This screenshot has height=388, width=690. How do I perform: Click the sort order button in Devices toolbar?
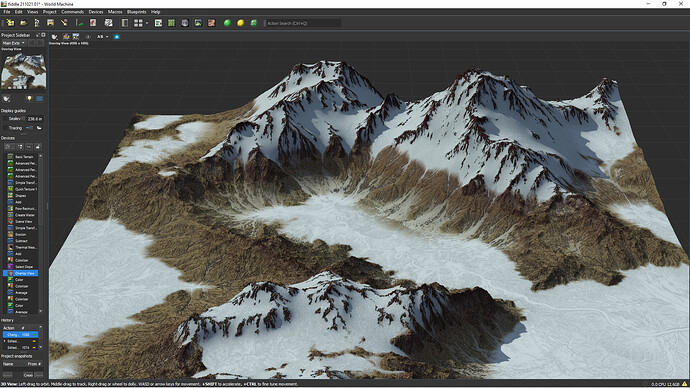tap(20, 146)
